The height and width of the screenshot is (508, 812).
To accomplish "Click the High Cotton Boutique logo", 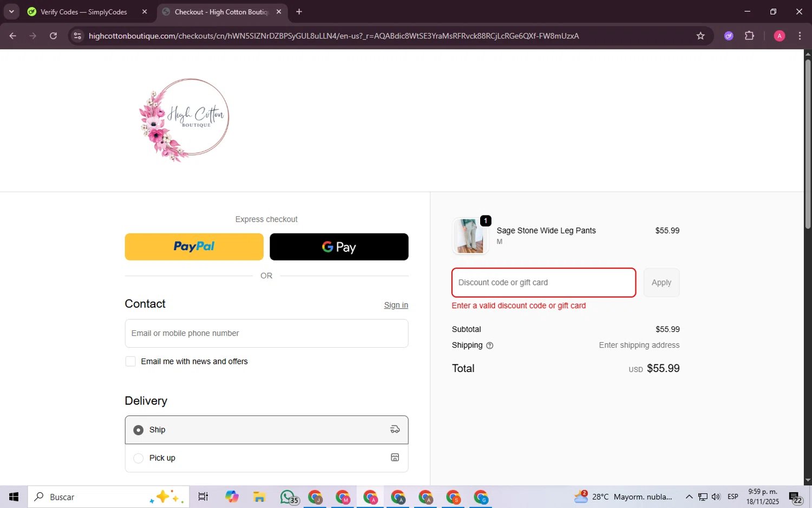I will click(184, 120).
